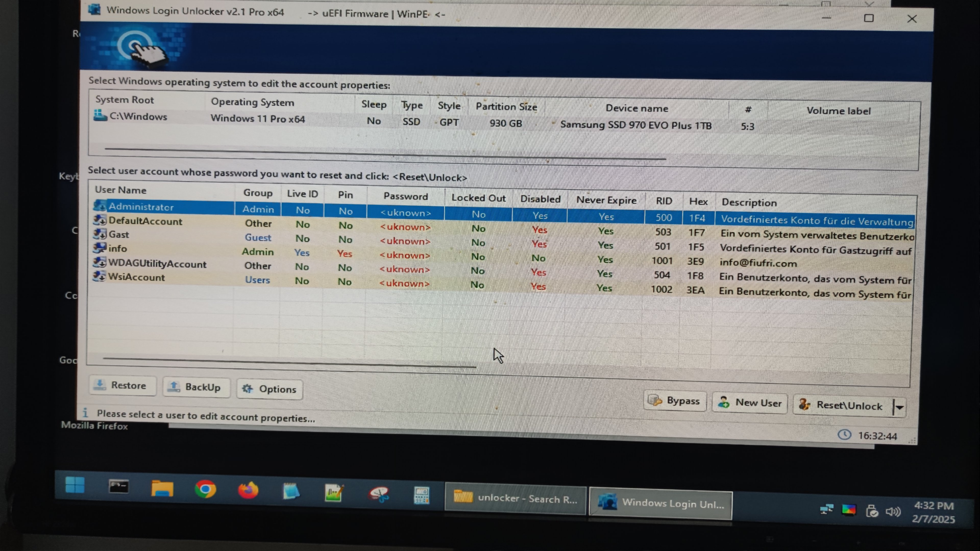Launch Firefox from the taskbar
980x551 pixels.
[248, 490]
